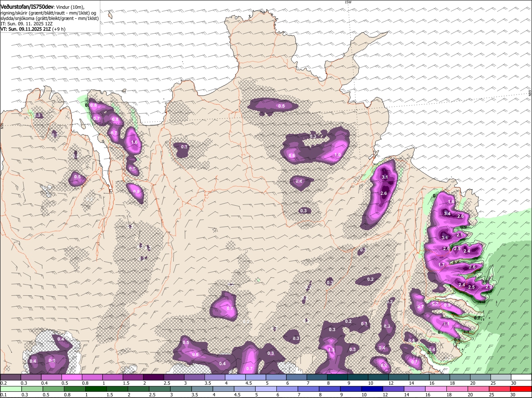This screenshot has width=532, height=398.
Task: Click the light lavender 4 swatch, upper legend row
Action: coord(235,377)
